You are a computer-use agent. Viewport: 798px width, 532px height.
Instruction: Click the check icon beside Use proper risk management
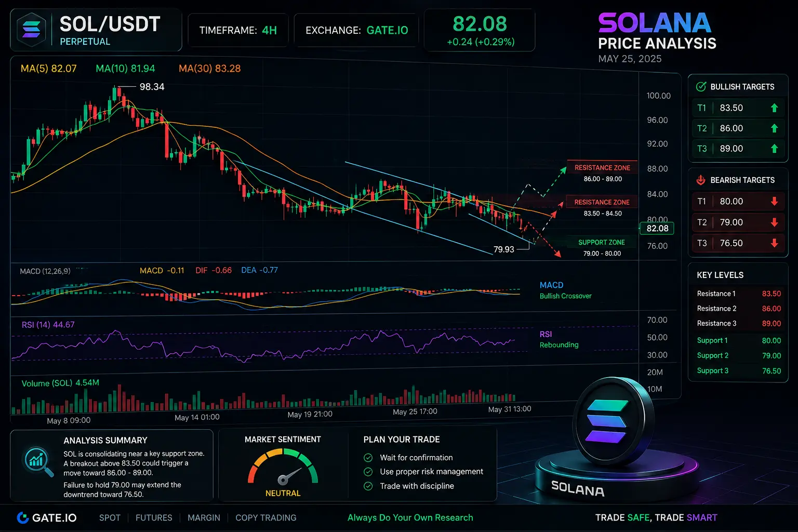(368, 472)
